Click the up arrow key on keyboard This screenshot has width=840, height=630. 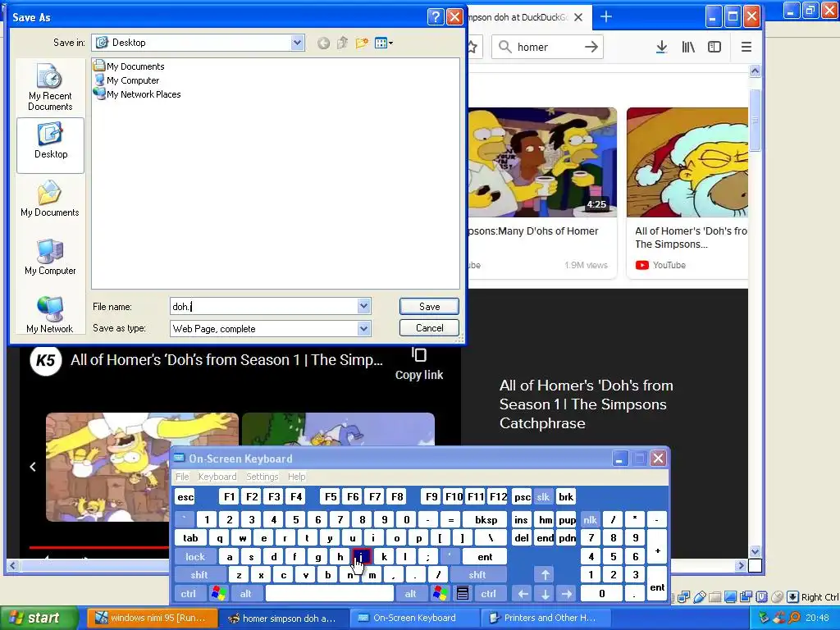(x=546, y=575)
